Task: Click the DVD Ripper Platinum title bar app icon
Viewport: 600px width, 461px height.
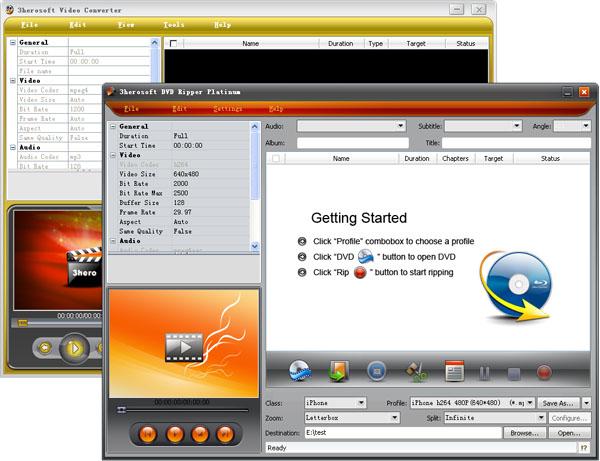Action: (111, 91)
